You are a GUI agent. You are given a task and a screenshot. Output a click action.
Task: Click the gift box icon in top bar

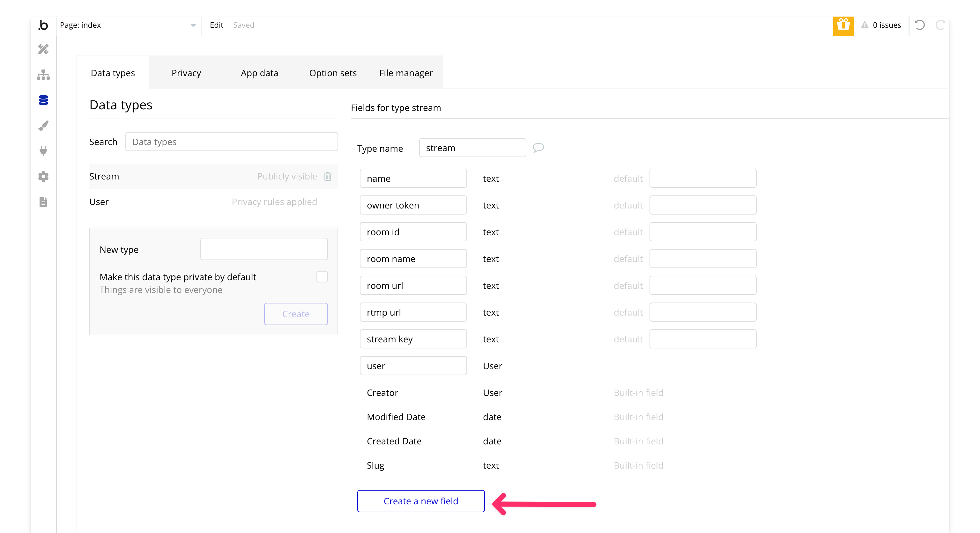pyautogui.click(x=843, y=25)
